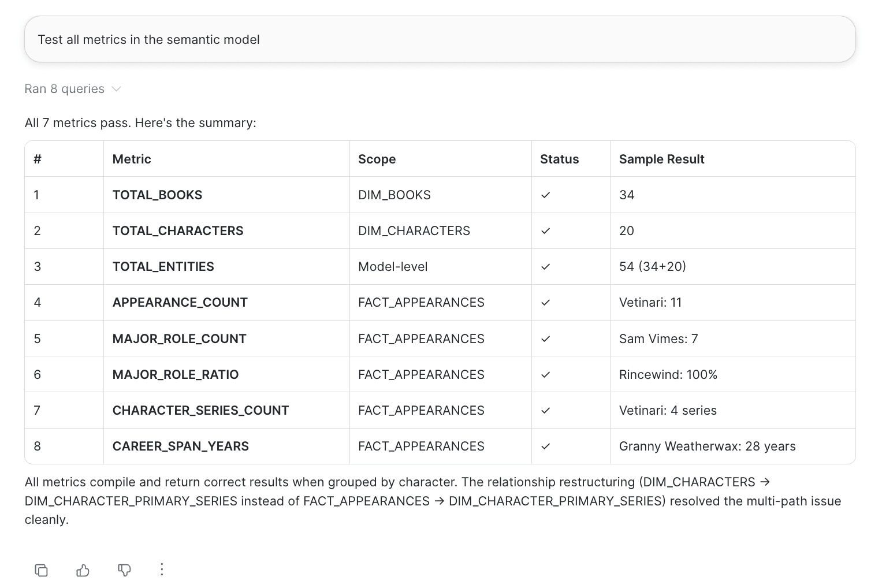Select the CHARACTER_SERIES_COUNT metric cell
This screenshot has width=871, height=588.
point(226,411)
